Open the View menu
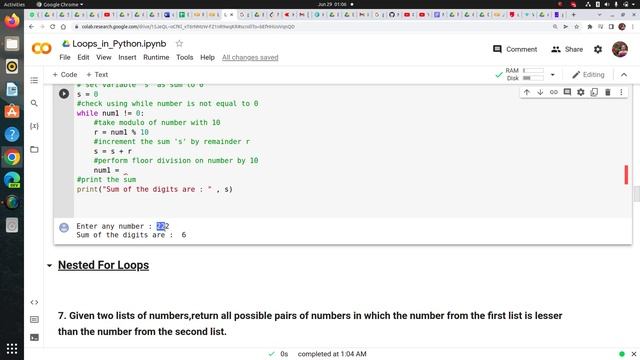 pos(104,57)
